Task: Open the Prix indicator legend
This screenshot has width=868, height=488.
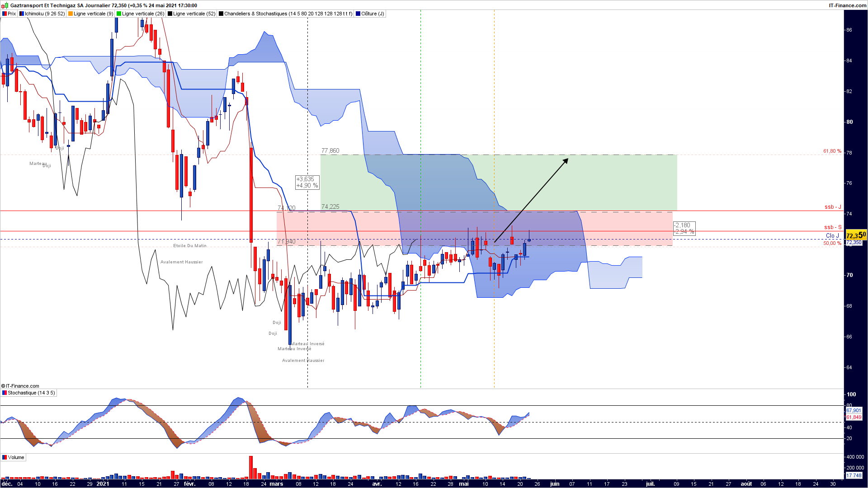Action: tap(9, 14)
